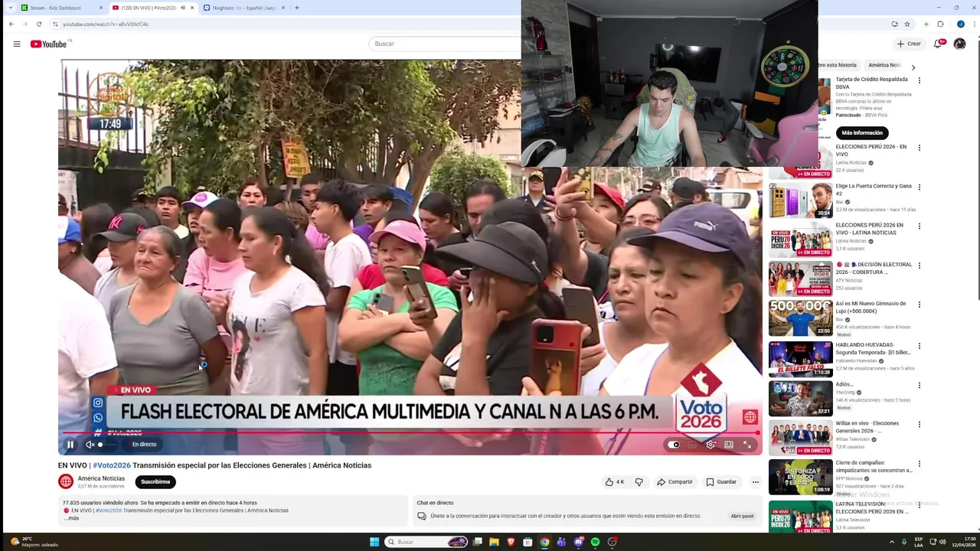Image resolution: width=980 pixels, height=551 pixels.
Task: Pause the live video playback
Action: (70, 445)
